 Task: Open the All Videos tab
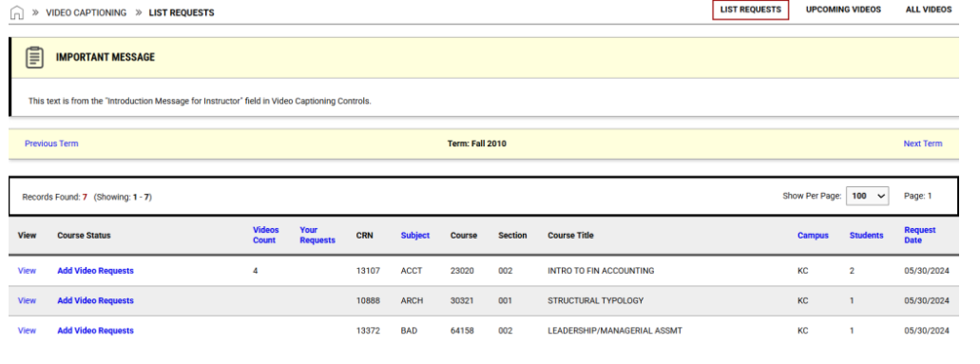929,10
